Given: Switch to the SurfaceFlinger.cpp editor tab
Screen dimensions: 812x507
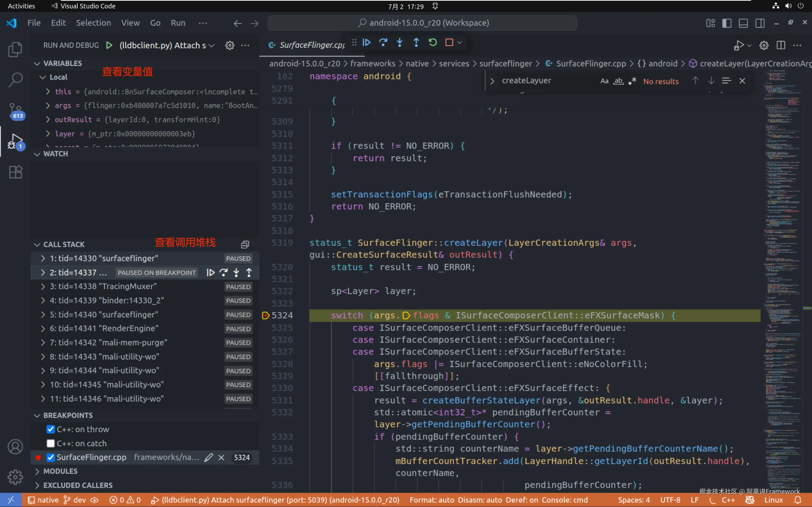Looking at the screenshot, I should pyautogui.click(x=312, y=45).
